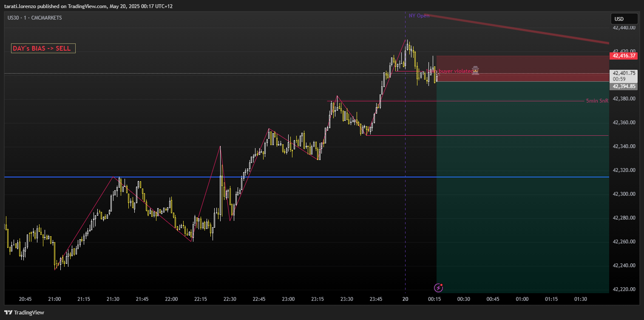Click the 21:45 time axis label
This screenshot has width=644, height=320.
coord(142,299)
